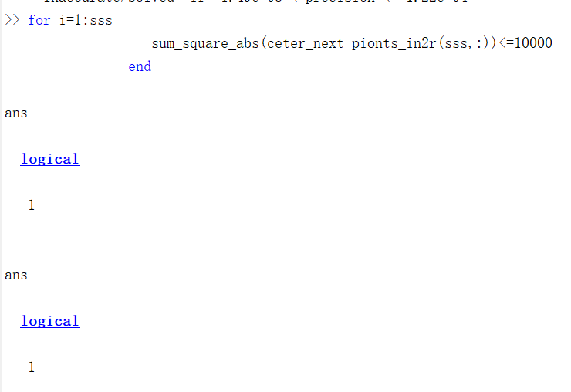Select the blue end keyword
571x392 pixels.
coord(140,66)
